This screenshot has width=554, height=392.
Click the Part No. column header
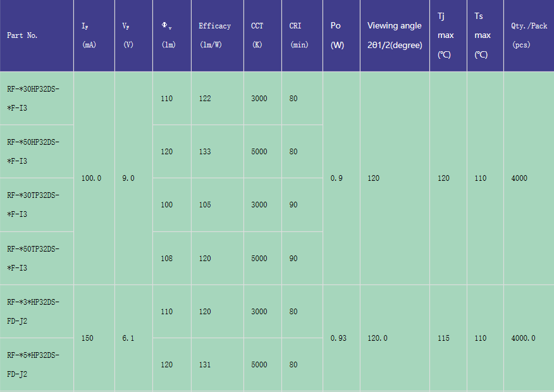point(23,35)
